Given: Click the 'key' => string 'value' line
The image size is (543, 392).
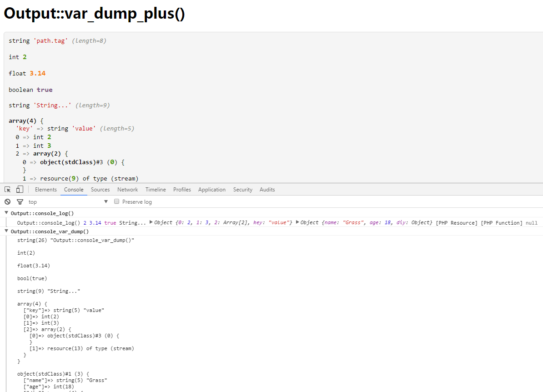Looking at the screenshot, I should [x=75, y=129].
